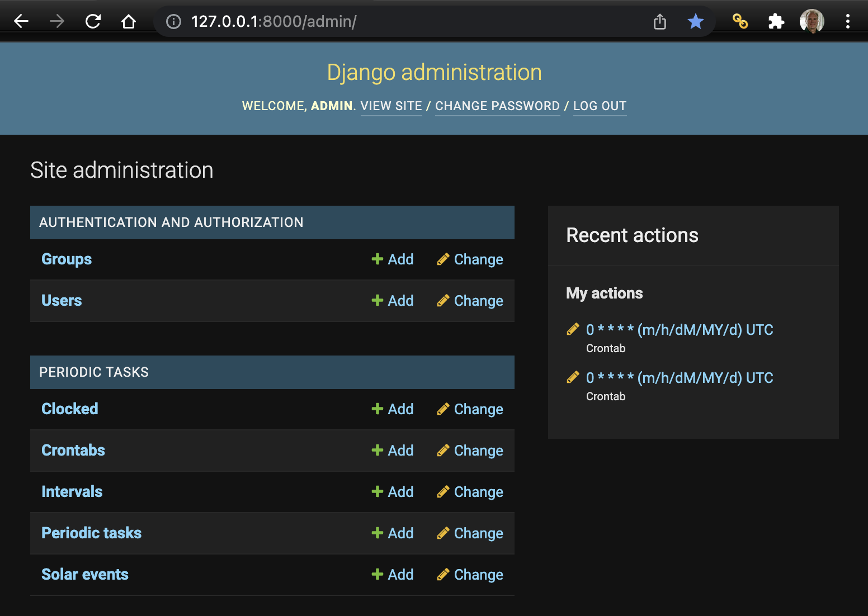Open the Change Password link
Screen dimensions: 868x616
[x=497, y=106]
